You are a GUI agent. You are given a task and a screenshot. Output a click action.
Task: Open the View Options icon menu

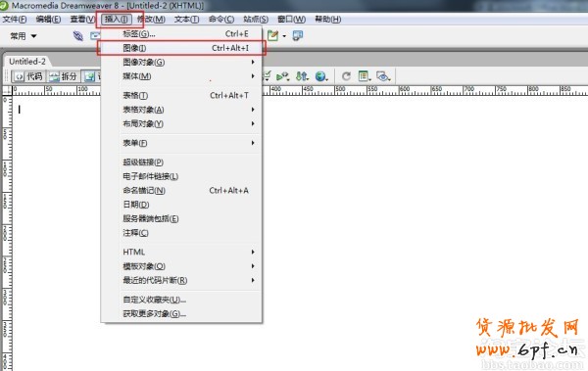tap(365, 76)
